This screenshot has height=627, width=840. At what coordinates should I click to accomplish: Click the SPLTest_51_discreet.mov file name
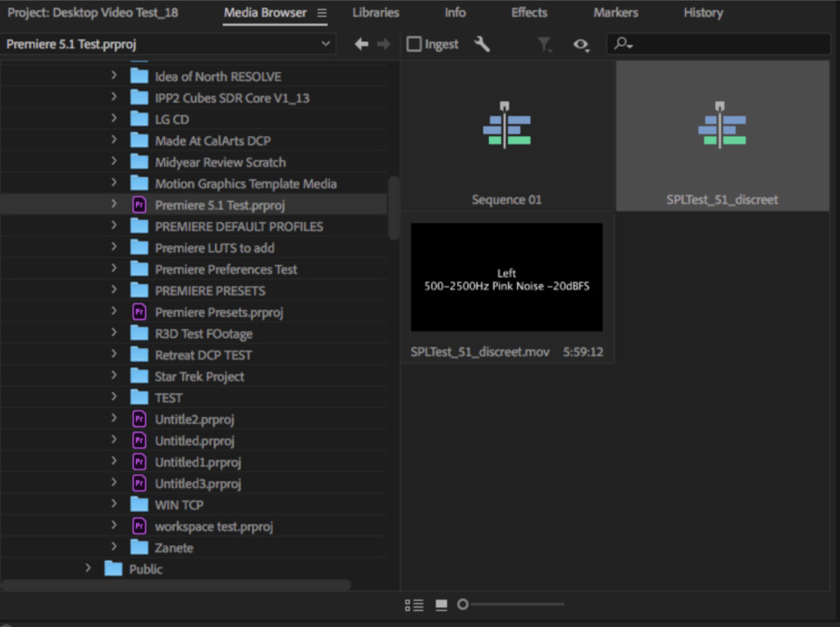[x=480, y=352]
